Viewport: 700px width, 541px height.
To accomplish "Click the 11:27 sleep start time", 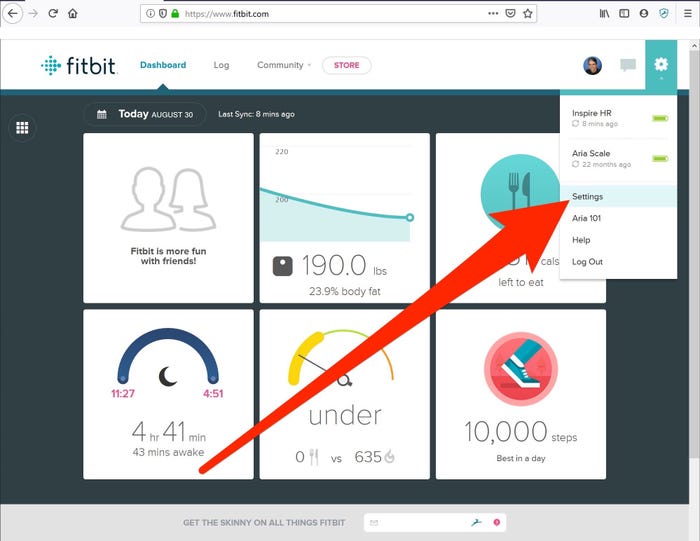I will coord(123,394).
